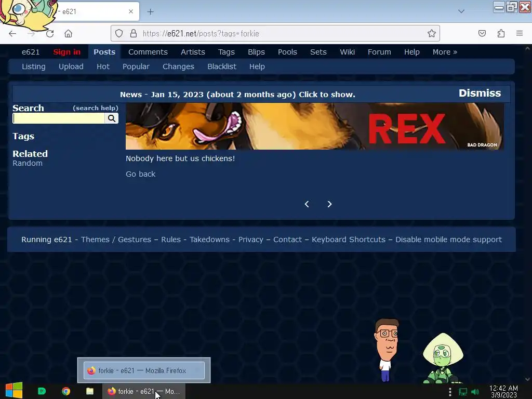532x399 pixels.
Task: Focus the yellow search input field
Action: (x=59, y=118)
